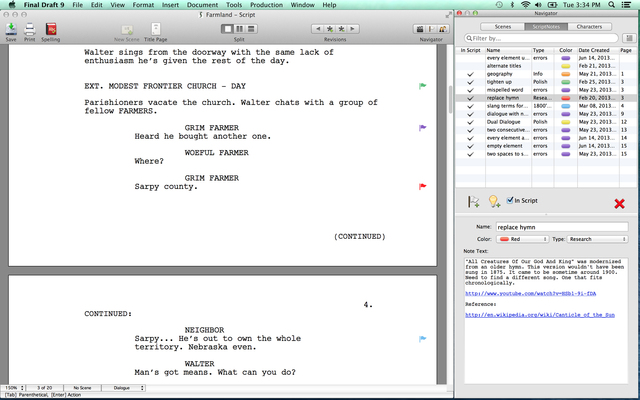The height and width of the screenshot is (400, 640).
Task: Open the Format menu
Action: tap(143, 5)
